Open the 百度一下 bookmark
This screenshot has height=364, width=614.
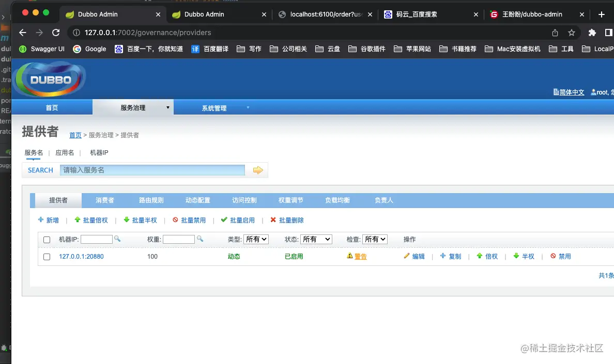[149, 49]
